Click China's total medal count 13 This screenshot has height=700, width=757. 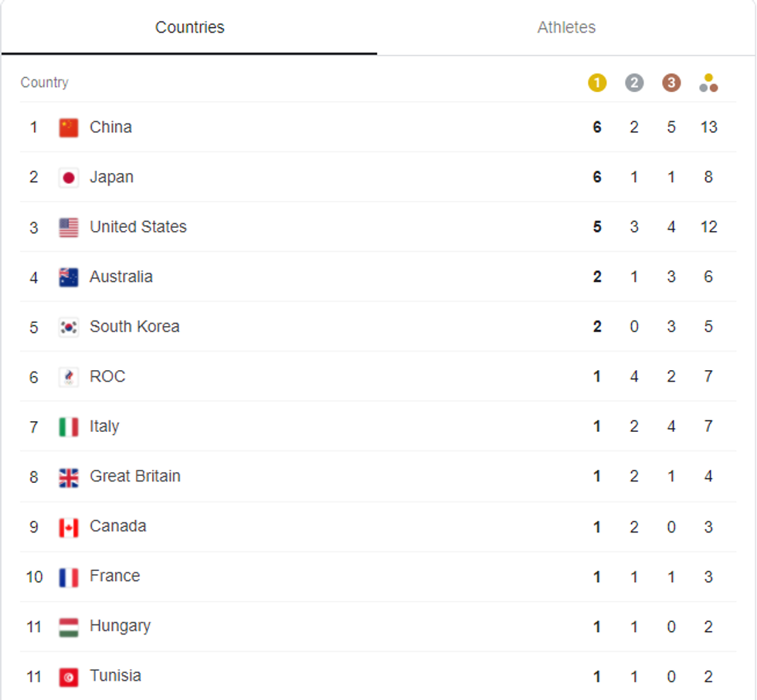coord(709,127)
